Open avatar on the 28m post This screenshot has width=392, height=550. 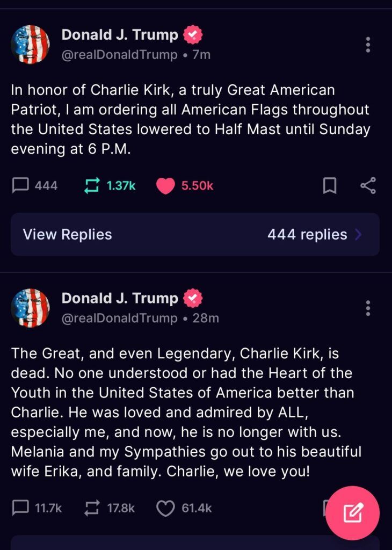click(x=30, y=308)
